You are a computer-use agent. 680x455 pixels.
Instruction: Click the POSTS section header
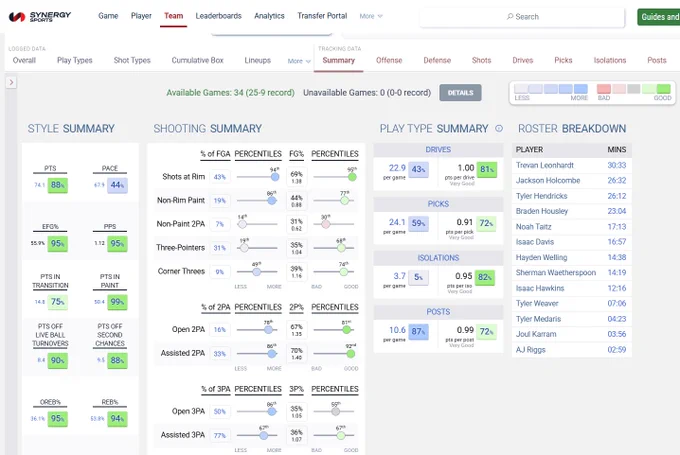(438, 312)
